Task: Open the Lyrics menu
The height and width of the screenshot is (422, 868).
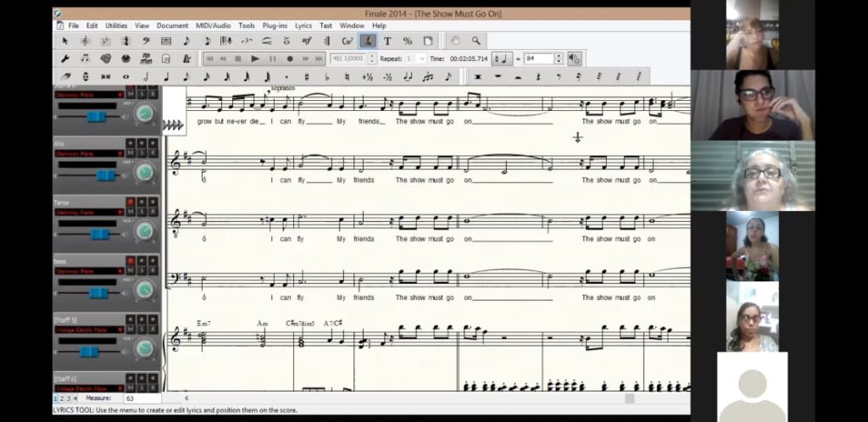Action: (x=303, y=25)
